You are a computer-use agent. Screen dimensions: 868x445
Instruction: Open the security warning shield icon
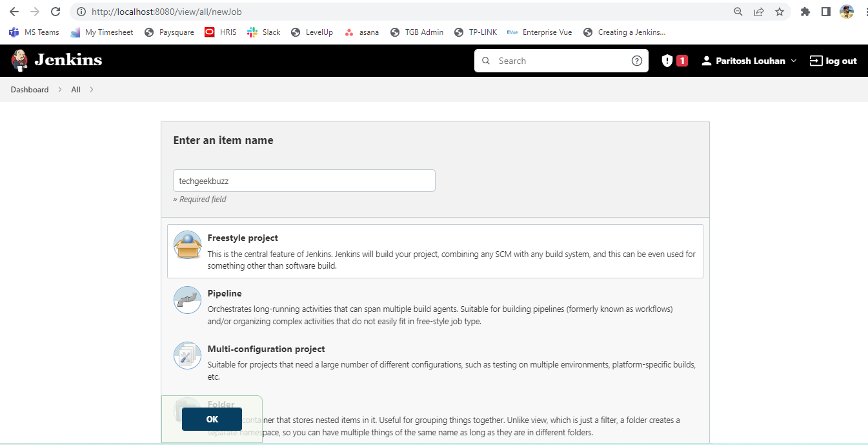coord(667,61)
